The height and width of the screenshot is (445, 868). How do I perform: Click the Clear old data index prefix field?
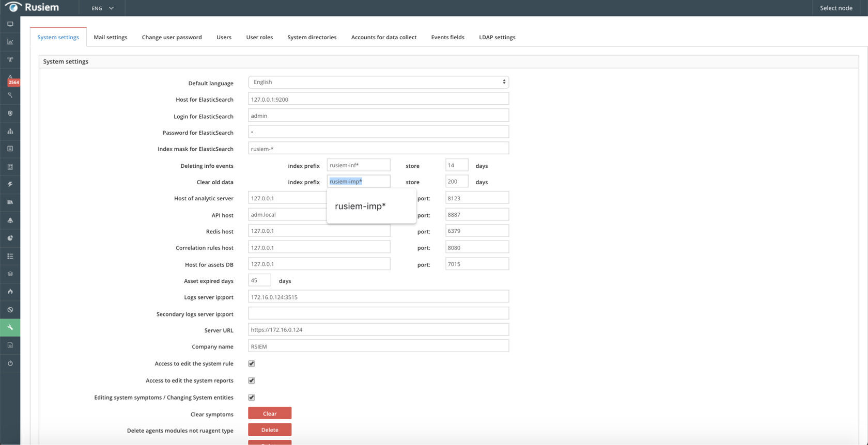click(x=359, y=181)
